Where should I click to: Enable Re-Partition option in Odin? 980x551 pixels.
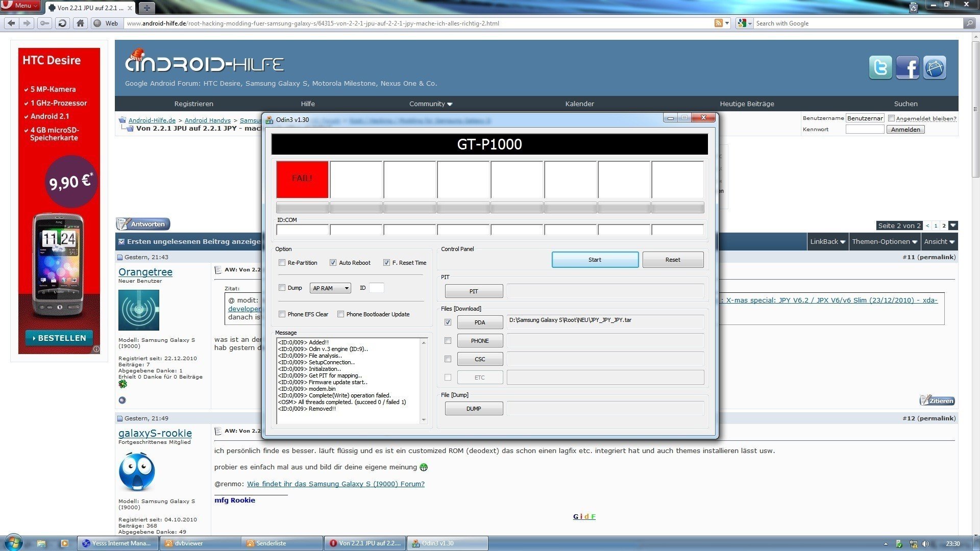click(x=282, y=263)
